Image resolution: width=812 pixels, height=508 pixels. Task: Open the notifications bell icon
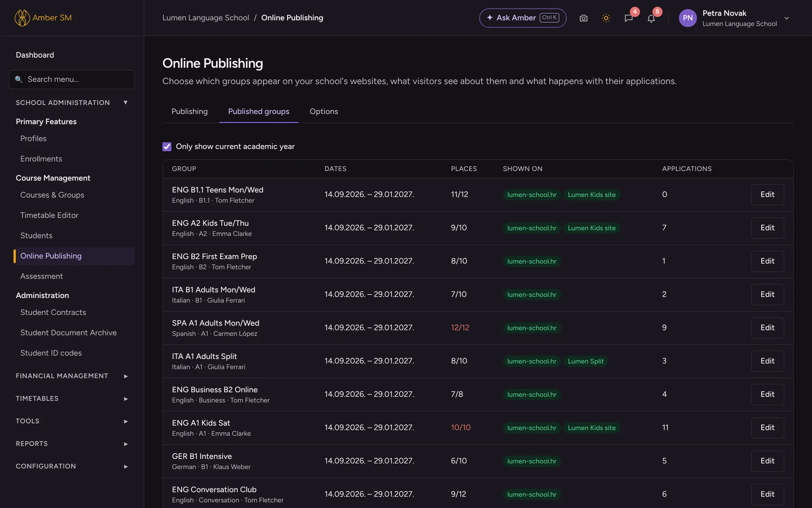651,18
